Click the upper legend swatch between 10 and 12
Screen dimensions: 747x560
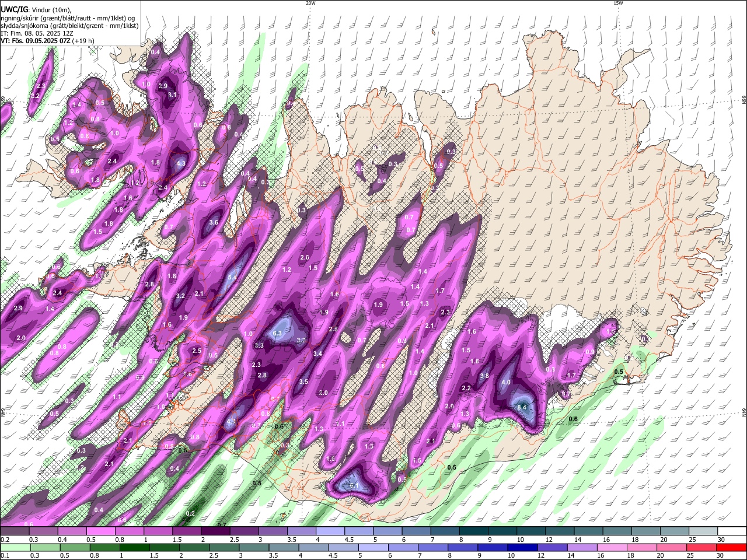coord(531,531)
